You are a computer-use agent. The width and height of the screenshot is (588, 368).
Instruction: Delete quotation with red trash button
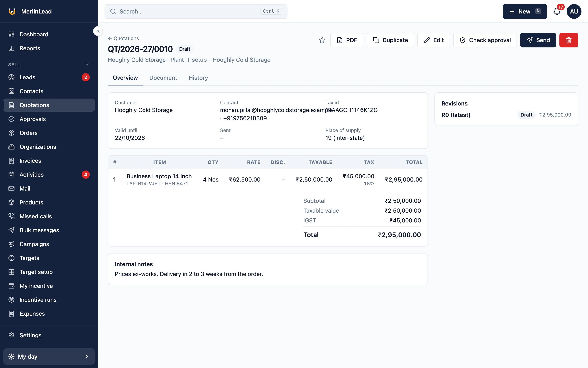569,40
